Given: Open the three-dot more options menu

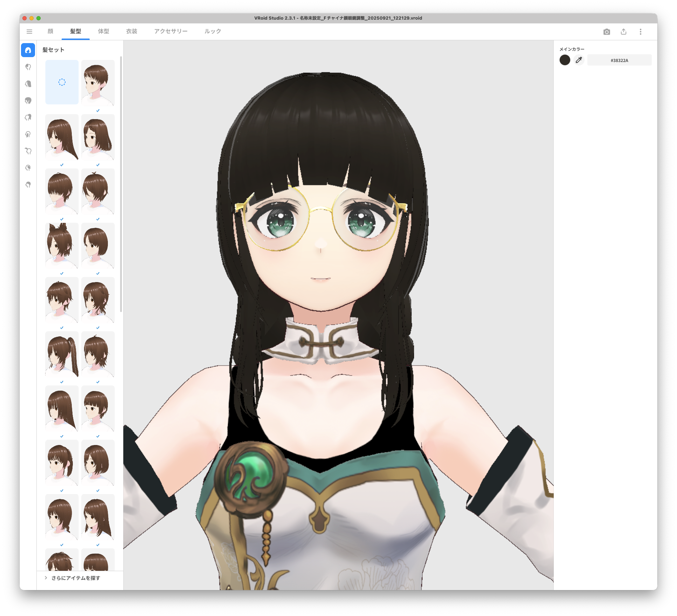Looking at the screenshot, I should pyautogui.click(x=640, y=32).
